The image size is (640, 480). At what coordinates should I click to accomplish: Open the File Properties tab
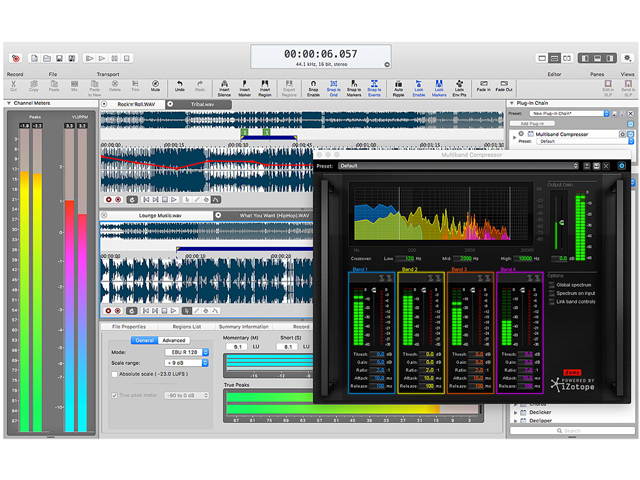(129, 327)
